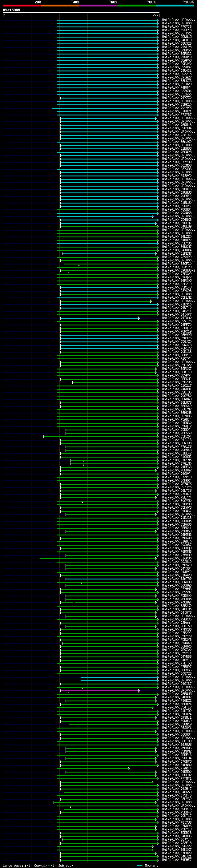The height and width of the screenshot is (868, 197).
Task: Select label UniRef100_B3LYD6
Action: click(x=177, y=243)
